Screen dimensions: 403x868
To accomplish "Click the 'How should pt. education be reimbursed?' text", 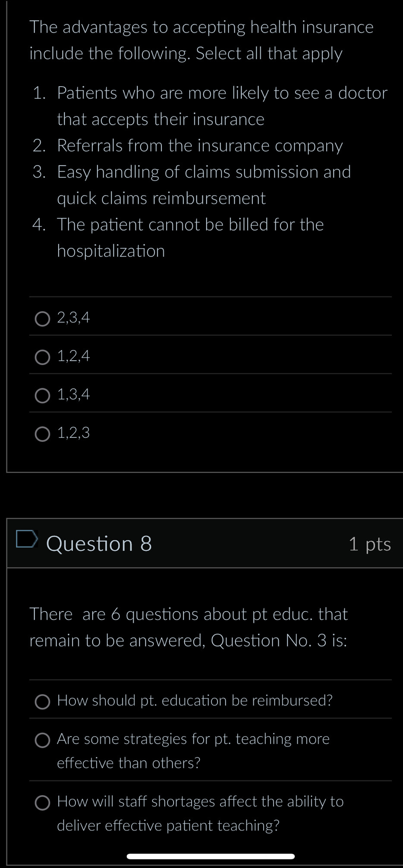I will tap(195, 700).
